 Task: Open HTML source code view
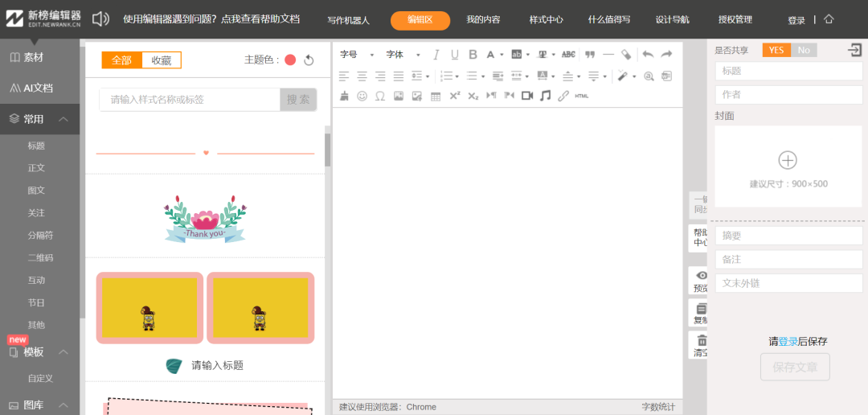point(582,96)
